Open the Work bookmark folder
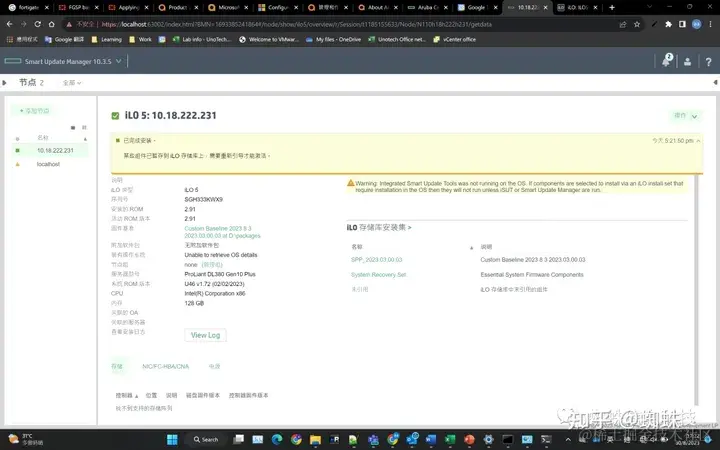 [141, 39]
